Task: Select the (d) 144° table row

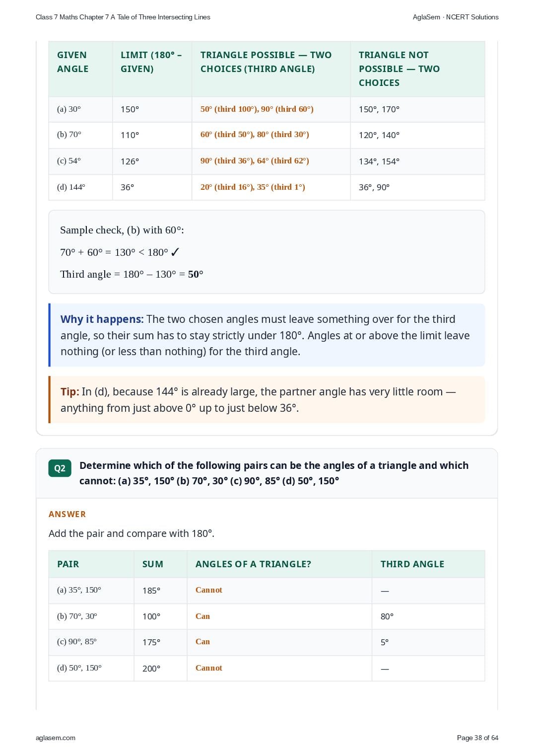Action: click(x=267, y=187)
